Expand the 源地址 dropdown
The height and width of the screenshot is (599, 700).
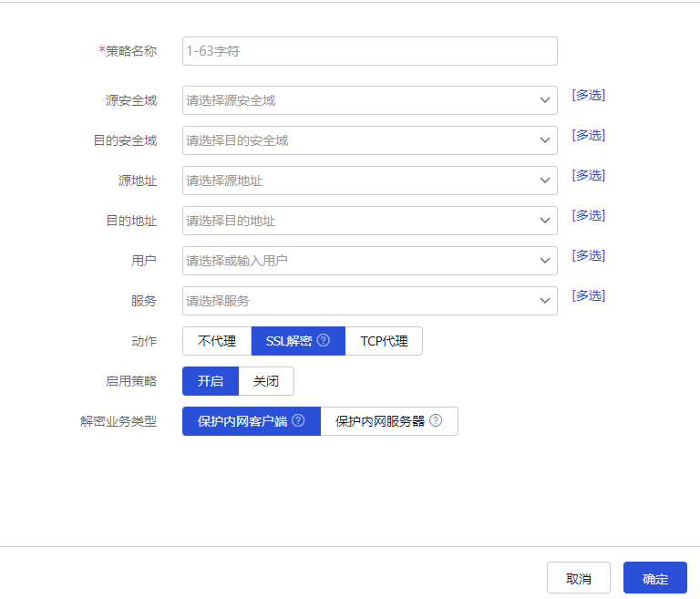[x=369, y=181]
